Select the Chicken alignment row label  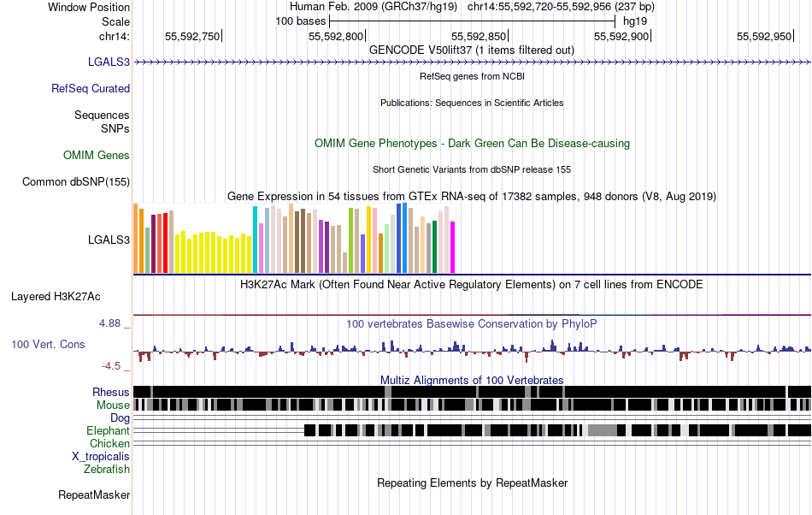[109, 444]
